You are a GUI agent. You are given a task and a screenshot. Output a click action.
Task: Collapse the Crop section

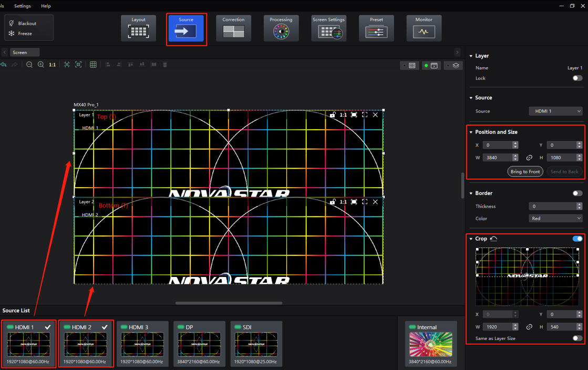click(471, 239)
